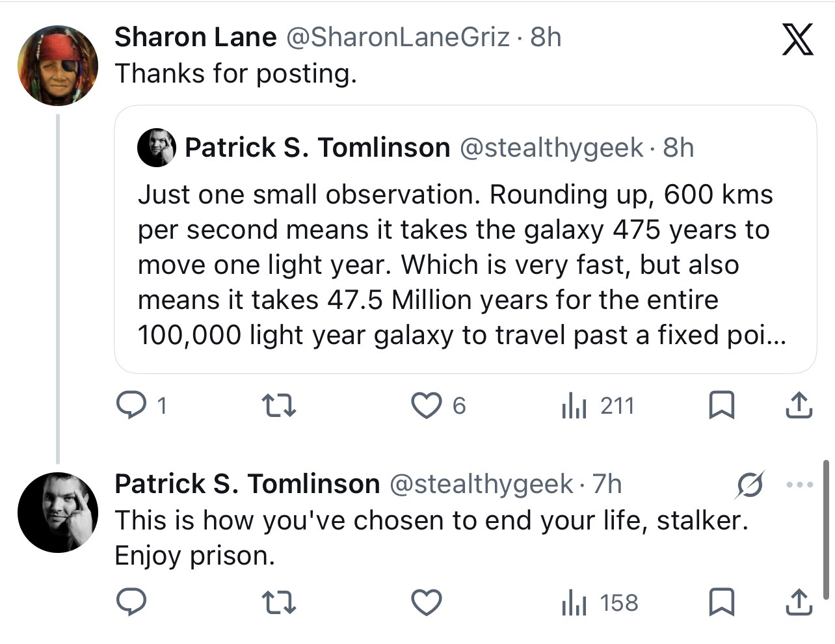The image size is (835, 644).
Task: Repost Sharon Lane's tweet
Action: tap(278, 407)
